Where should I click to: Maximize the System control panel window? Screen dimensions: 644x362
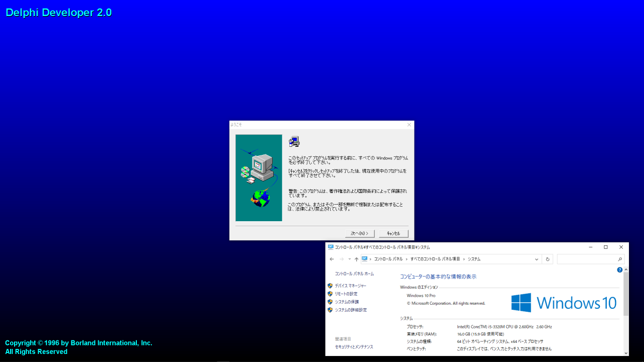pyautogui.click(x=606, y=247)
